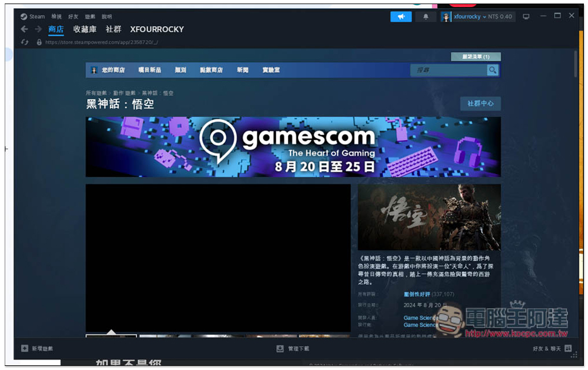Open the 遊戲 menu
Image resolution: width=588 pixels, height=370 pixels.
pos(90,16)
